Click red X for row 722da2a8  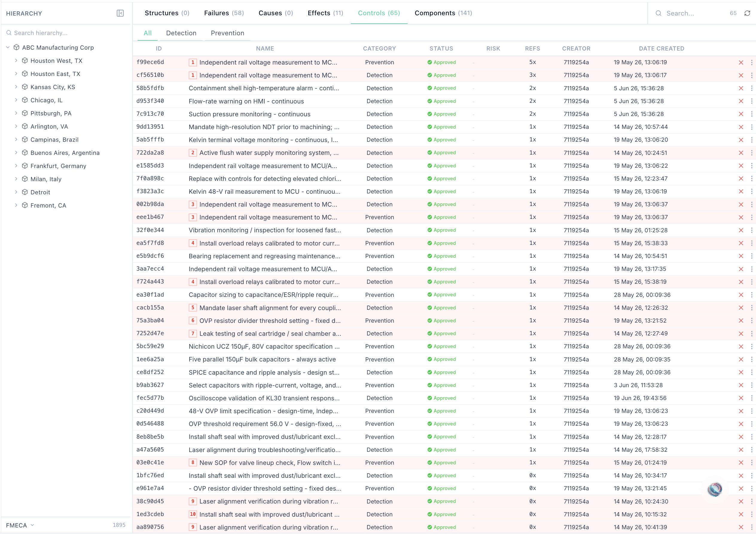coord(741,153)
